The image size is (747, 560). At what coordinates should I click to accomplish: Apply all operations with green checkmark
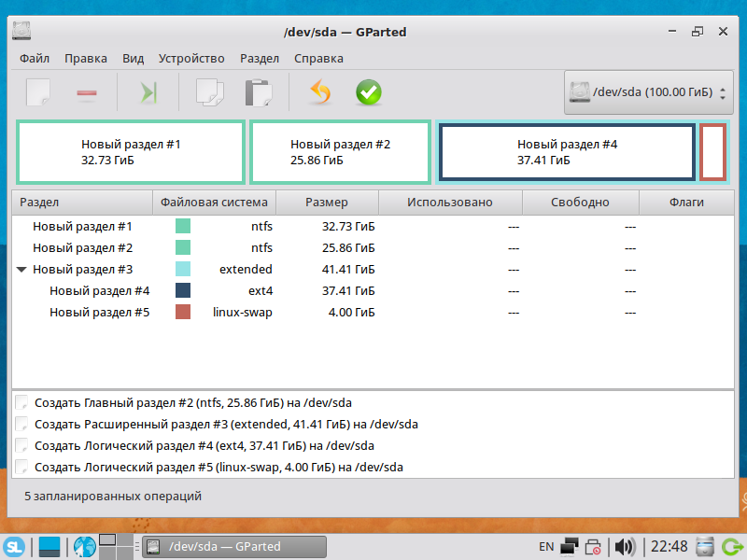[369, 92]
